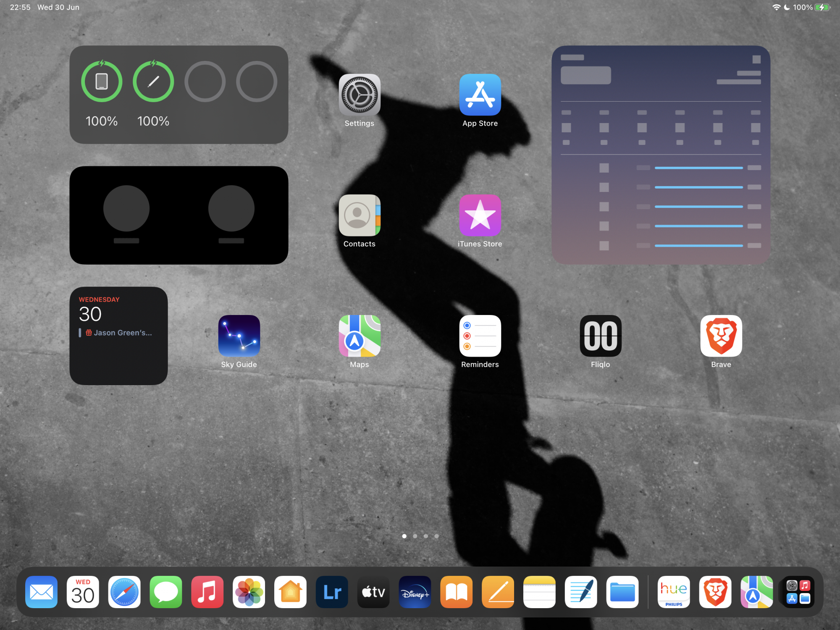Tap the first page indicator dot

[404, 536]
